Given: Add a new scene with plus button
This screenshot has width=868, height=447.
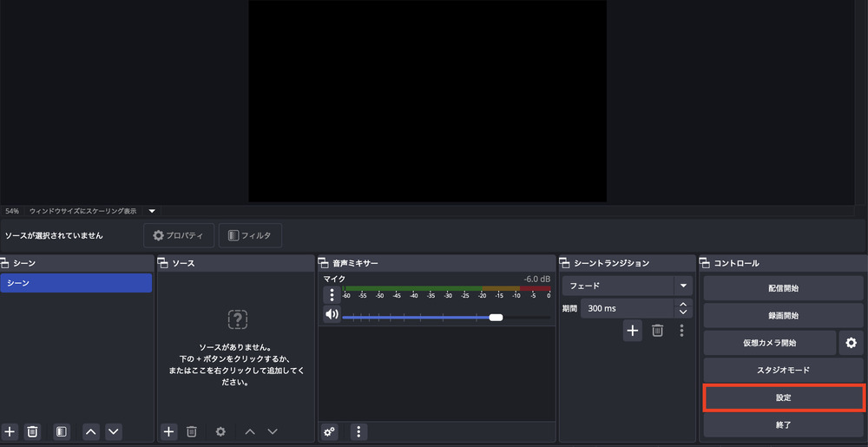Looking at the screenshot, I should coord(10,431).
